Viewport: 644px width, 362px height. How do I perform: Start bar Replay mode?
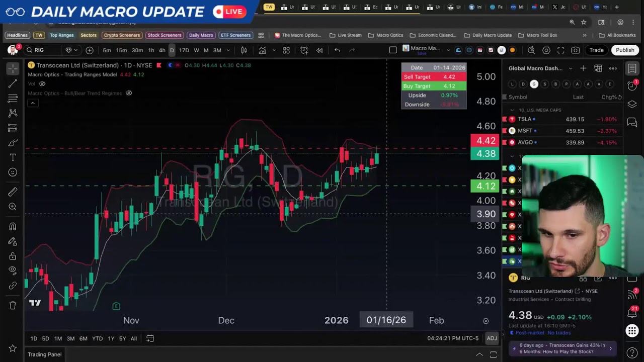point(319,50)
